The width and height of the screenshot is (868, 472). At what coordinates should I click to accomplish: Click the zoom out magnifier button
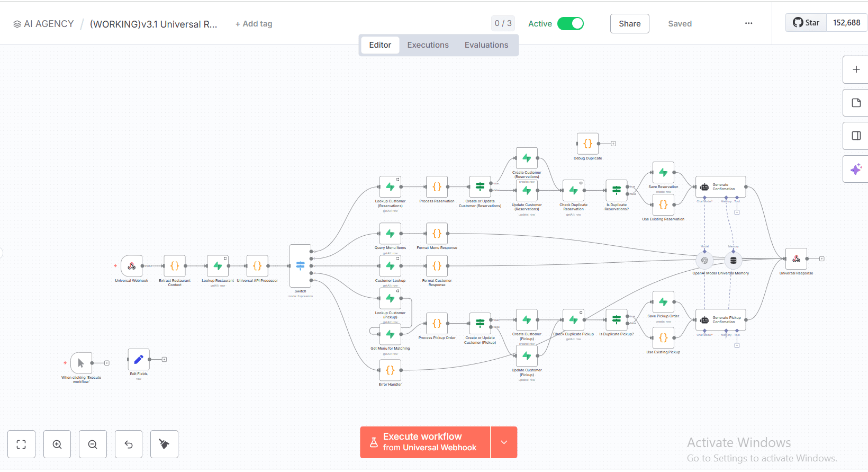pyautogui.click(x=93, y=444)
